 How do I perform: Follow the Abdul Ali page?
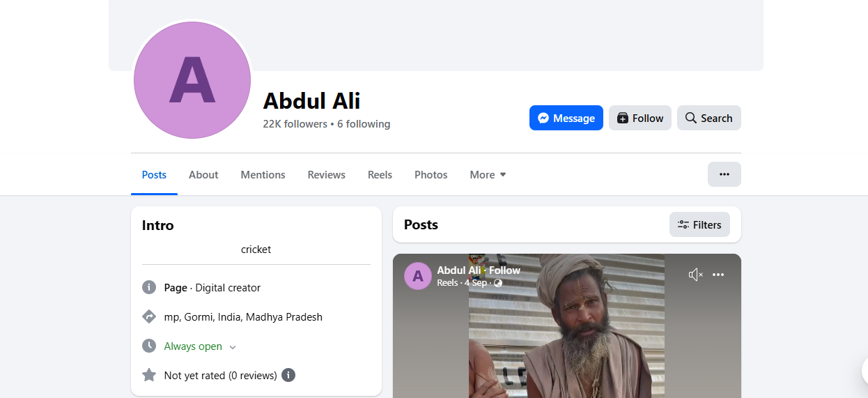coord(640,118)
